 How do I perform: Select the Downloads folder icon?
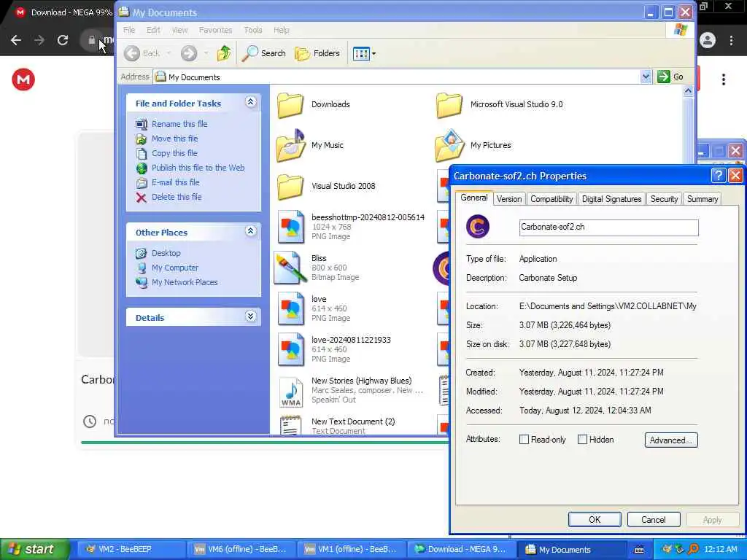pos(290,105)
